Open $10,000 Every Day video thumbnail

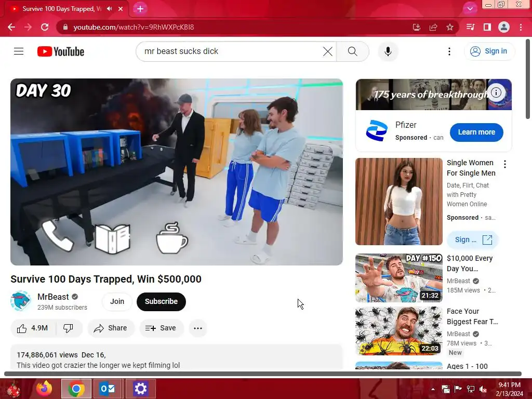click(399, 278)
